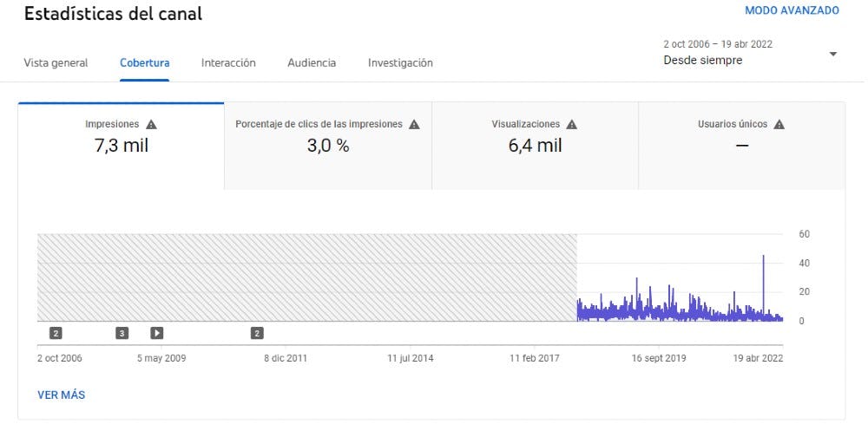Viewport: 868px width, 424px height.
Task: Go to the Audiencia tab
Action: [312, 62]
